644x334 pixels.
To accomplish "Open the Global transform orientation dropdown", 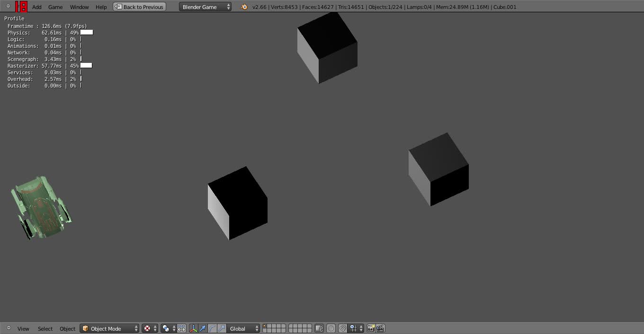I will [x=242, y=328].
